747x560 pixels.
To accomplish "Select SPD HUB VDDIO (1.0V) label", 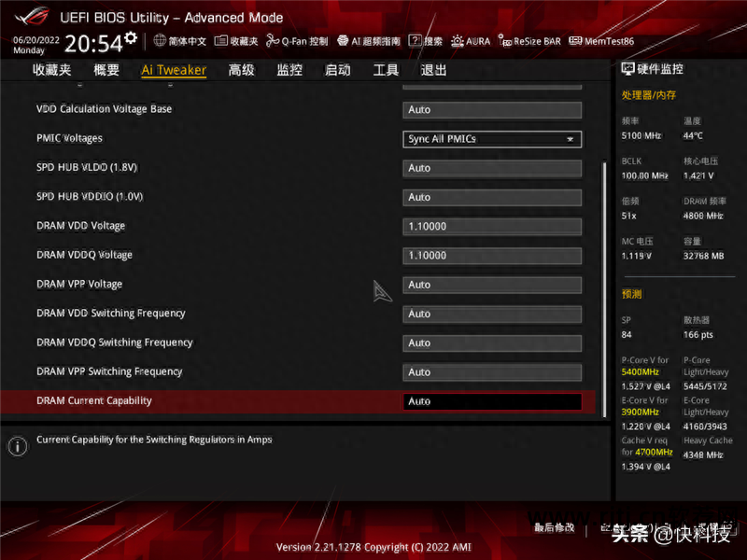I will pos(90,196).
